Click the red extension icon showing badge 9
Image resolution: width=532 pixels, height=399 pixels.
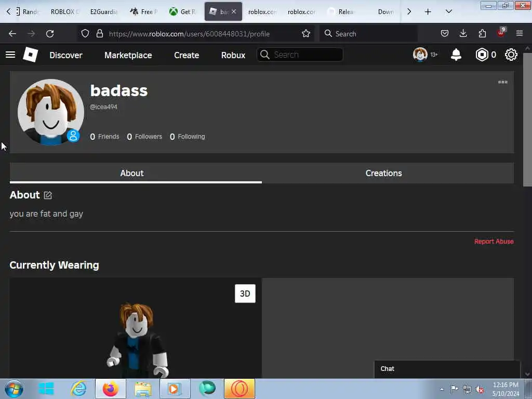(501, 33)
